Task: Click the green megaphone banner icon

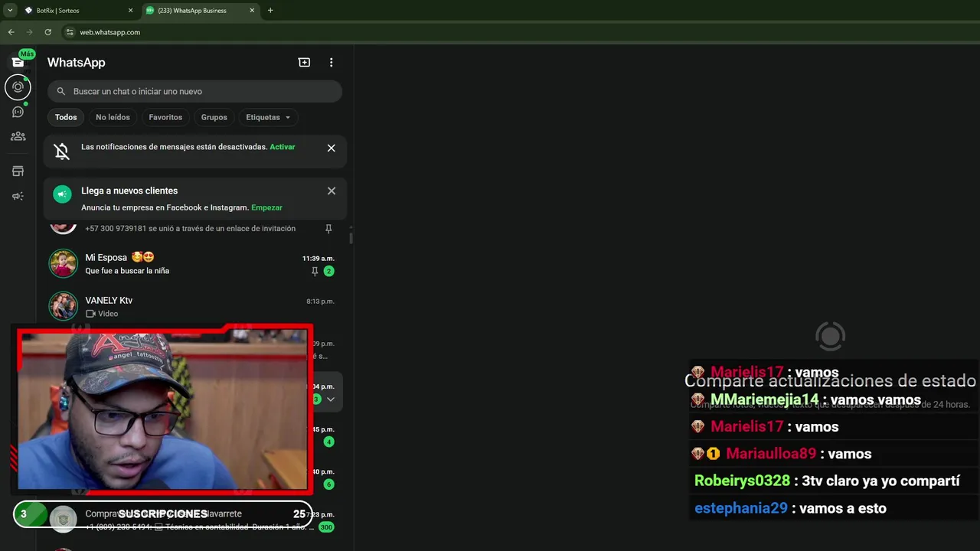Action: coord(62,194)
